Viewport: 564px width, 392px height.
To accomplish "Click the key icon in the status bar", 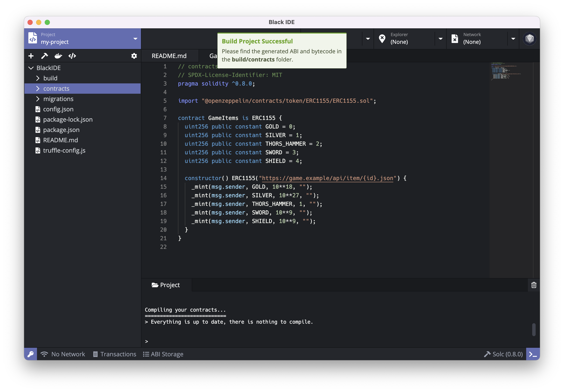I will coord(31,354).
